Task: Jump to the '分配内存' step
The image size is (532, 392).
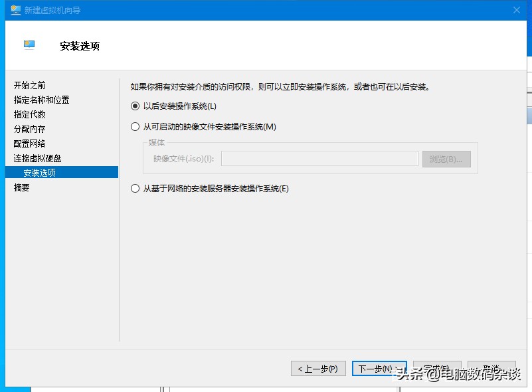Action: (x=28, y=129)
